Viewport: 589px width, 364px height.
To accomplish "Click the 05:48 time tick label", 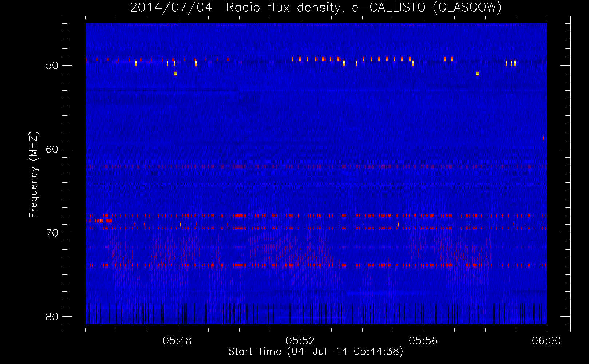I will (x=177, y=341).
